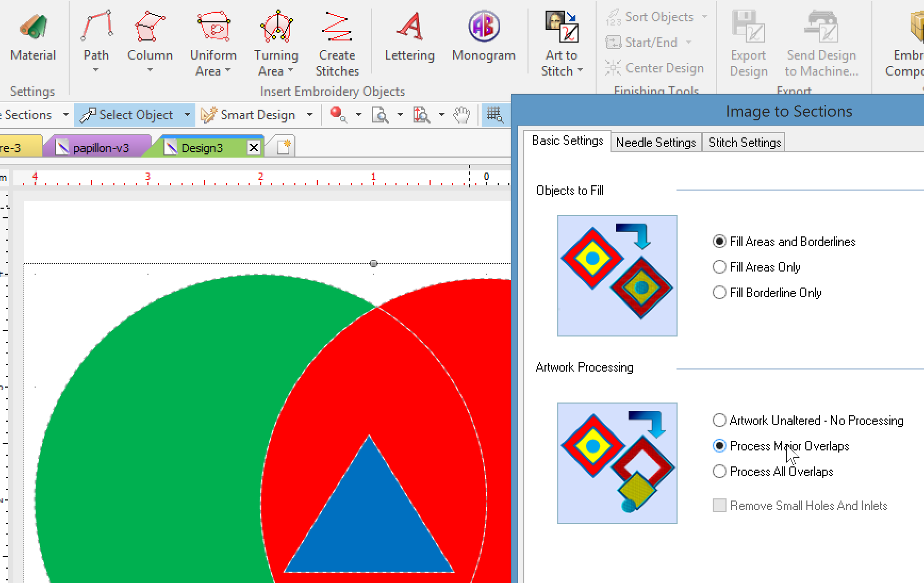
Task: Open the papillon-v3 design tab
Action: coord(101,148)
